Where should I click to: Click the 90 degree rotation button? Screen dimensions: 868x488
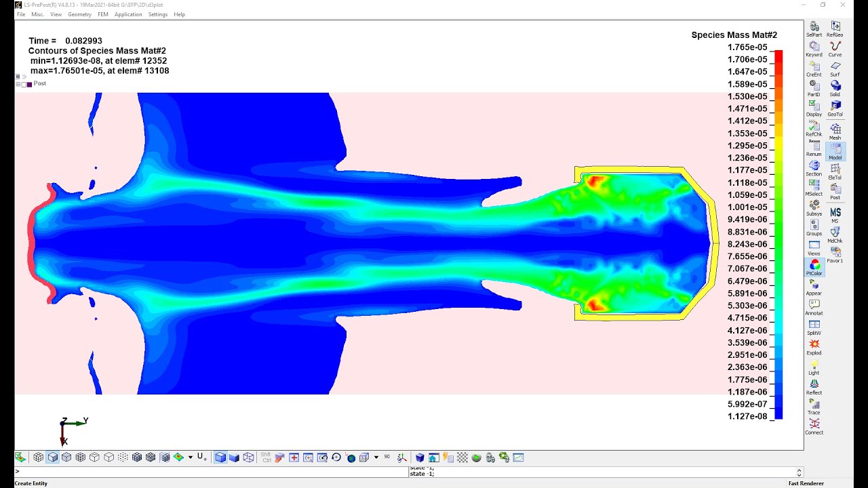pos(387,457)
